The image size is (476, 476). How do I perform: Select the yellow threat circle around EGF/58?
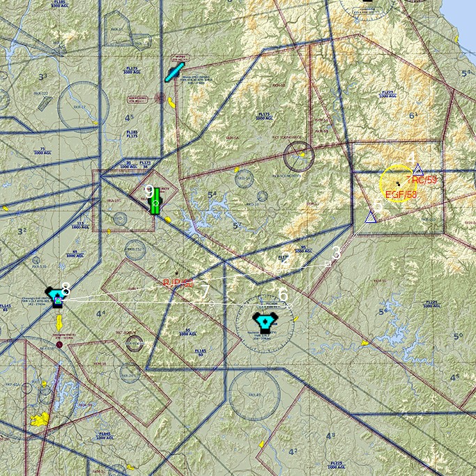pyautogui.click(x=397, y=183)
